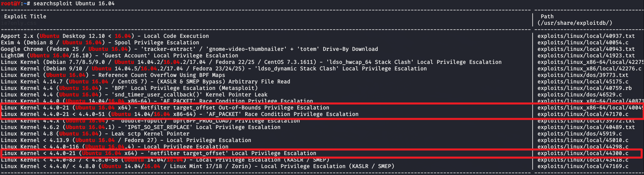
Task: Click path exploits/linux/local/44300.c
Action: [x=583, y=153]
